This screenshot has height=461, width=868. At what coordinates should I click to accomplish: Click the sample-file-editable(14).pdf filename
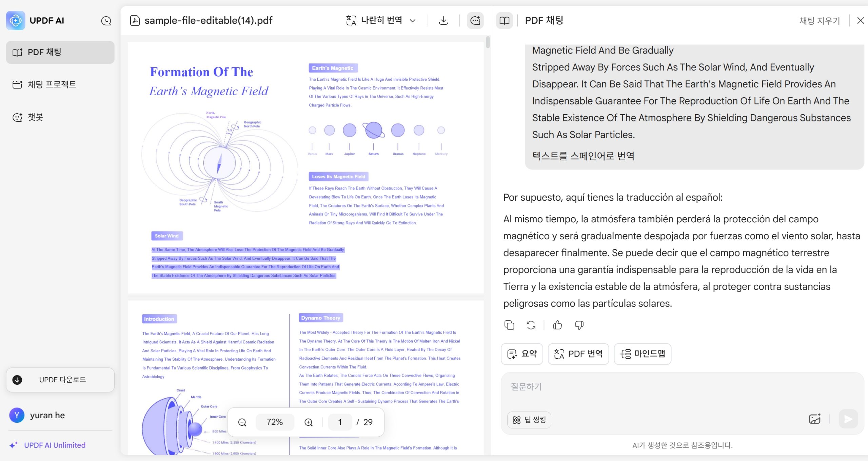208,21
